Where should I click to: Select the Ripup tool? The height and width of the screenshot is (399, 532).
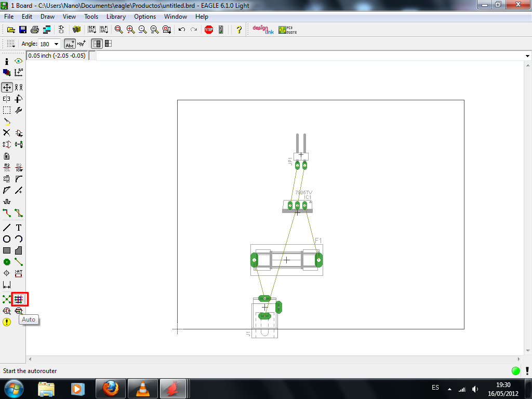(19, 213)
